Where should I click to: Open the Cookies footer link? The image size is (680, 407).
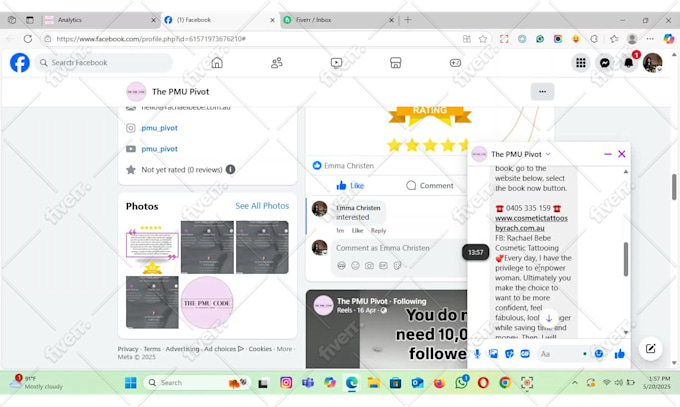point(260,349)
